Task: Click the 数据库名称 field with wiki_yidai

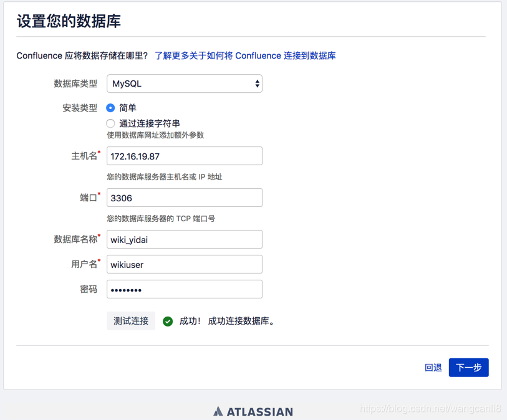Action: (185, 239)
